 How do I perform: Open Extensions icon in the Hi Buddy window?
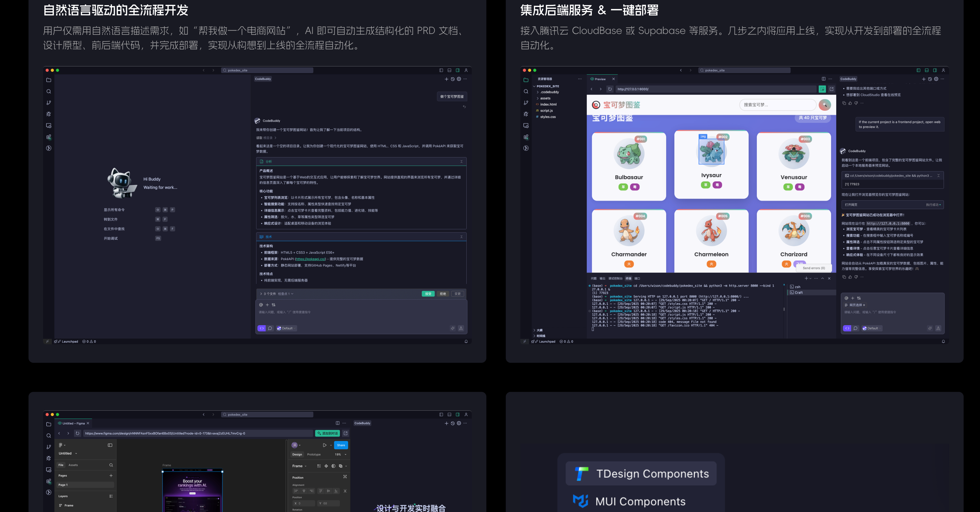click(x=49, y=137)
